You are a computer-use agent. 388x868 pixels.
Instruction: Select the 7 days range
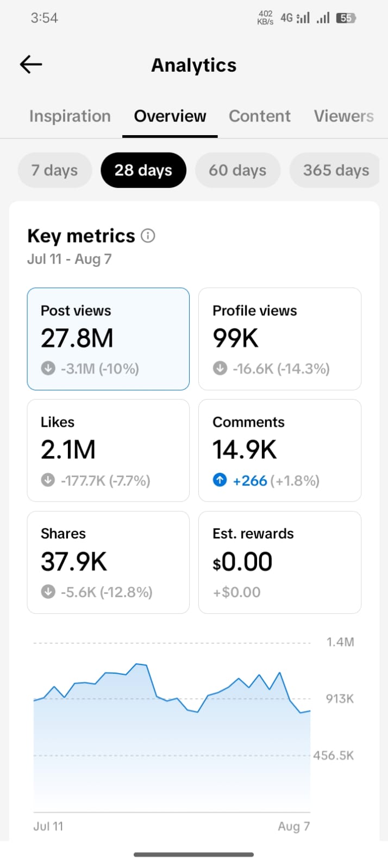(x=54, y=170)
